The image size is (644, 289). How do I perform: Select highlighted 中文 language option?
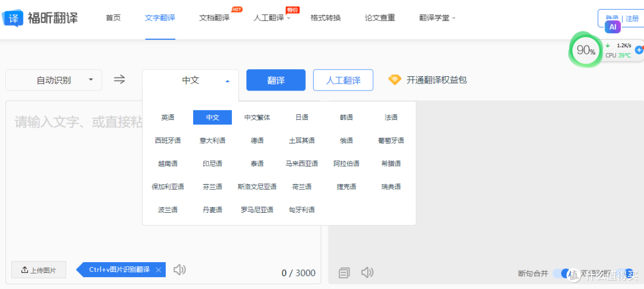coord(213,117)
